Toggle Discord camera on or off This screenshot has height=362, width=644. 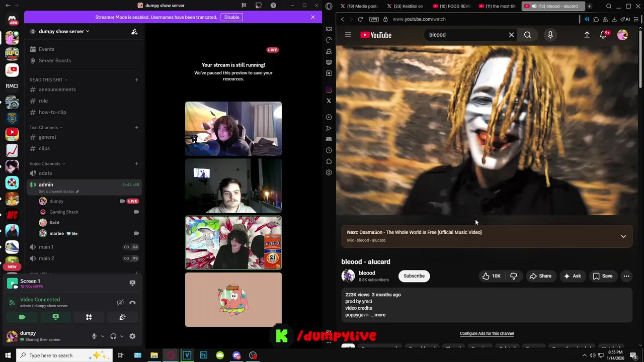tap(22, 317)
